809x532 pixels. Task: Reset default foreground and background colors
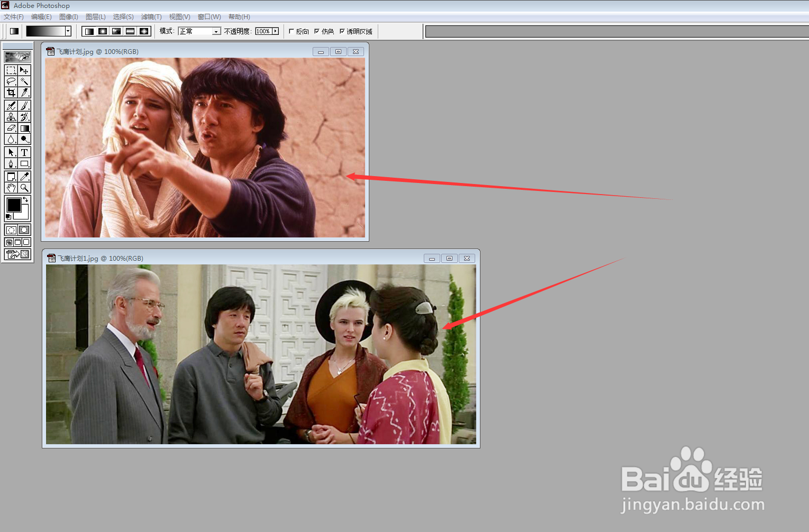[x=8, y=217]
